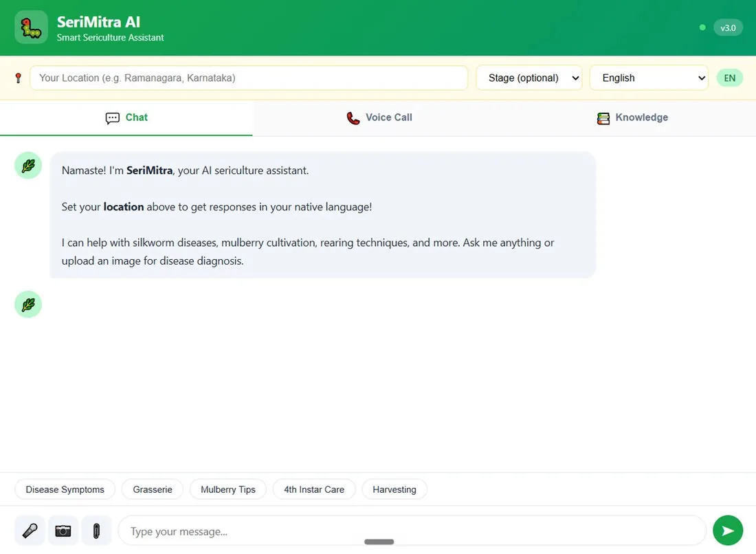Click the leaf avatar beside the welcome message

pyautogui.click(x=28, y=166)
